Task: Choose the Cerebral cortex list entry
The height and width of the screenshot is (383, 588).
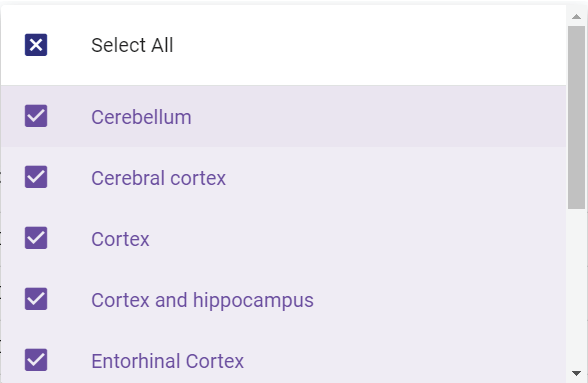Action: tap(159, 178)
